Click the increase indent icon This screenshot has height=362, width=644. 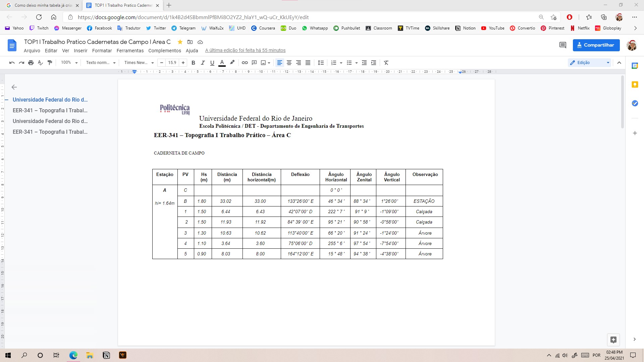tap(374, 63)
